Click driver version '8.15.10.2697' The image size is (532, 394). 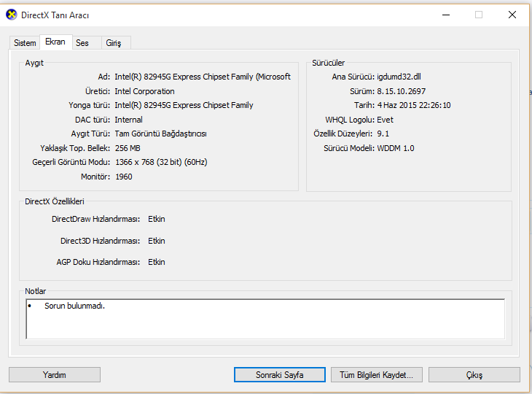click(401, 91)
